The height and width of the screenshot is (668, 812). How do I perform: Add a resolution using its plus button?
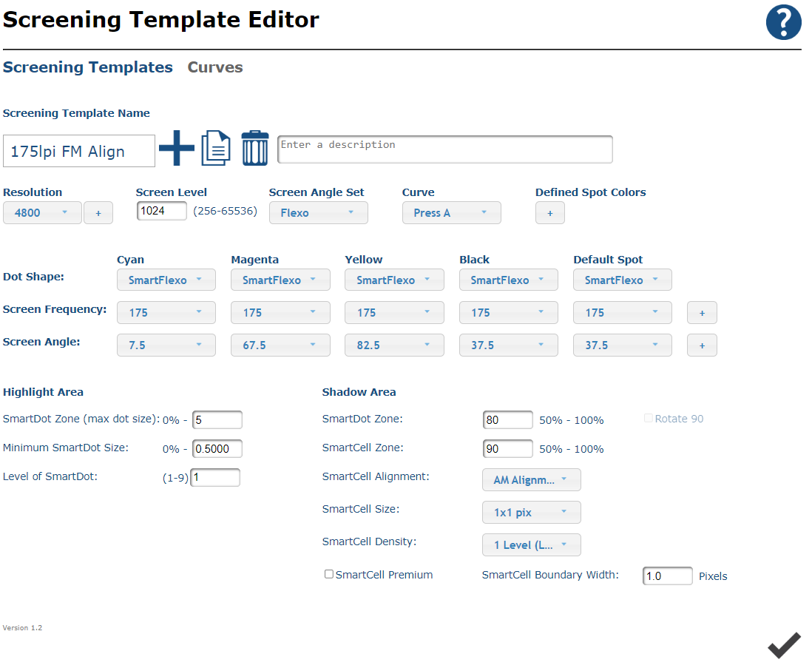[98, 212]
